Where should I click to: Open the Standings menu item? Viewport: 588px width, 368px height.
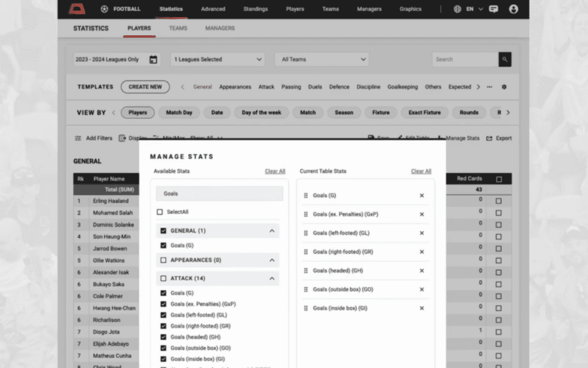pyautogui.click(x=255, y=9)
